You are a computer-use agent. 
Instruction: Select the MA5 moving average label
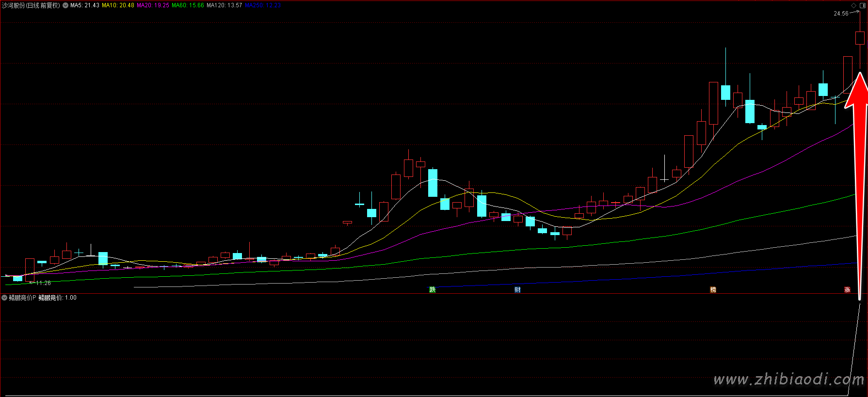tap(84, 5)
